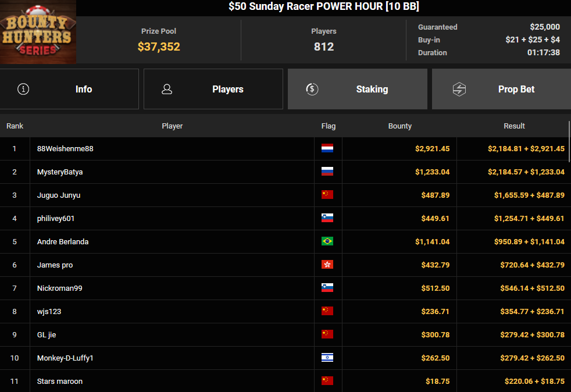Screen dimensions: 571x392
Task: Select player Nickroman99 row
Action: click(59, 288)
